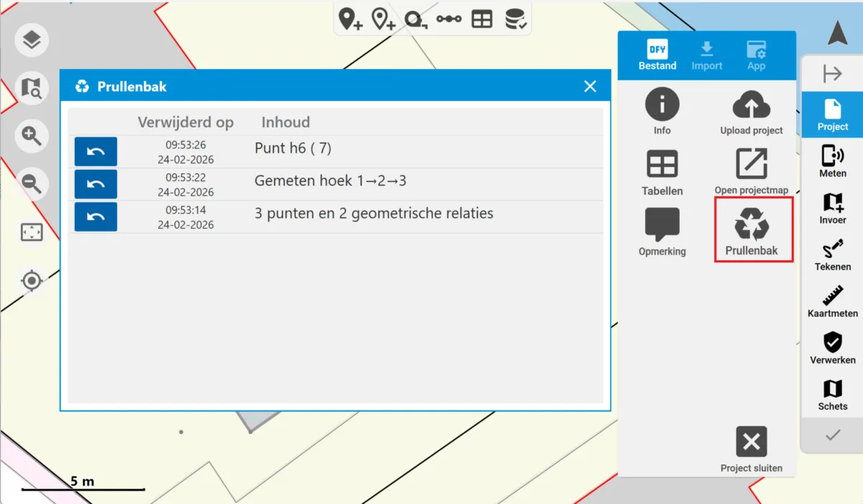Center map on GPS location
This screenshot has height=504, width=863.
click(32, 280)
